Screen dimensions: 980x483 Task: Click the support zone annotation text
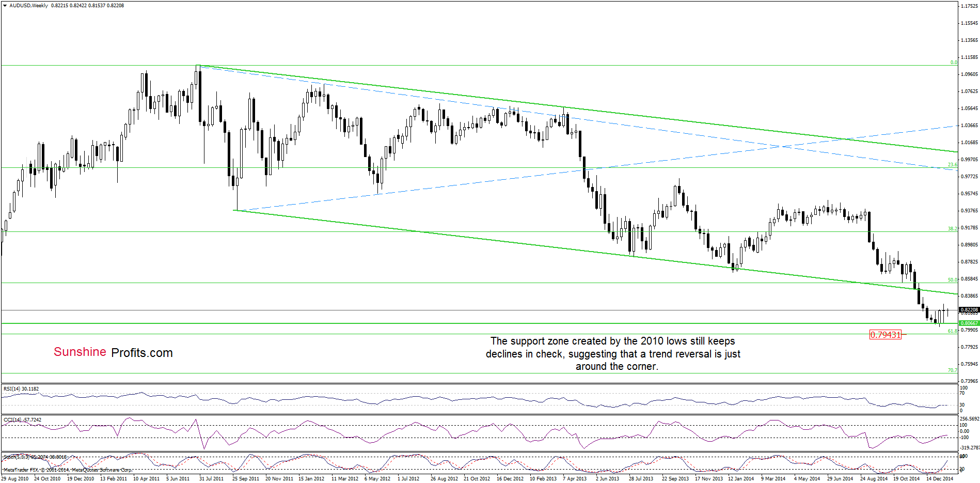(x=613, y=354)
